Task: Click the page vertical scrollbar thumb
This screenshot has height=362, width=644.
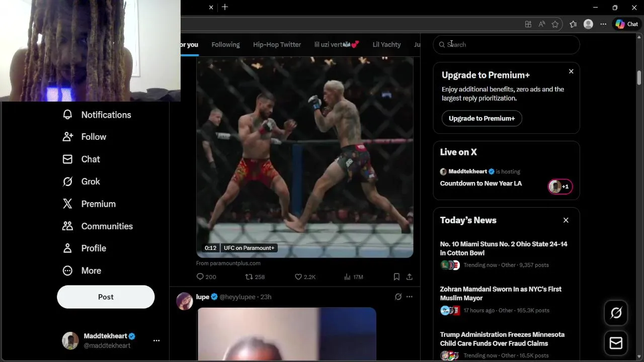Action: click(x=639, y=77)
